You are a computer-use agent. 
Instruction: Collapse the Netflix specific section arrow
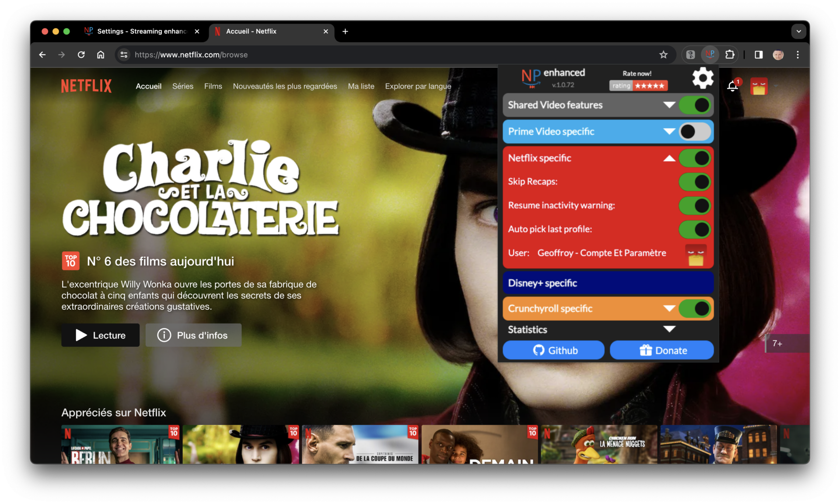point(669,158)
